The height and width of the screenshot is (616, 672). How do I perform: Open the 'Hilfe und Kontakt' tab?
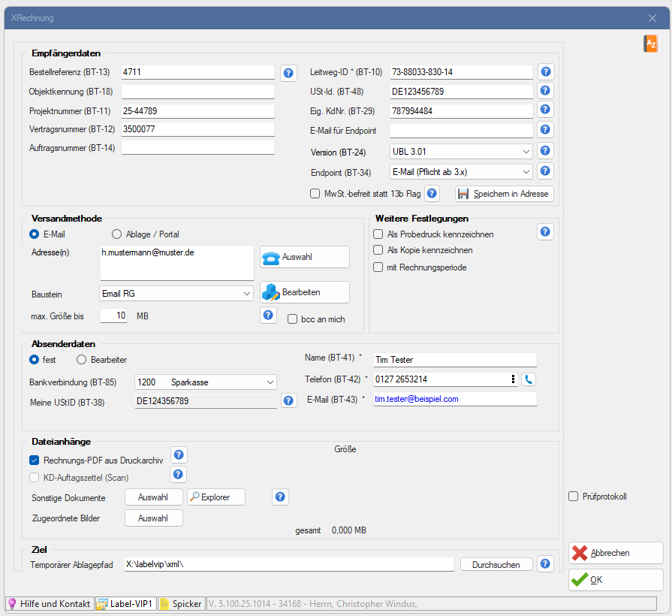(x=50, y=604)
